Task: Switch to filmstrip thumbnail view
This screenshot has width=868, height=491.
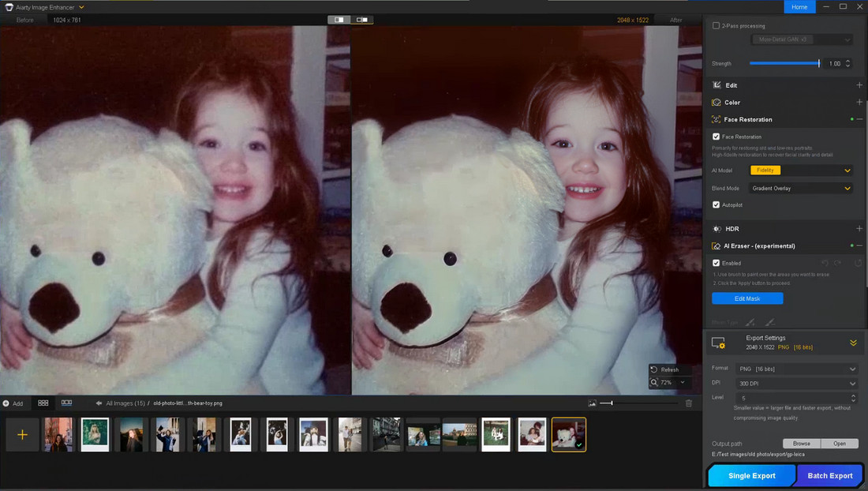Action: 66,403
